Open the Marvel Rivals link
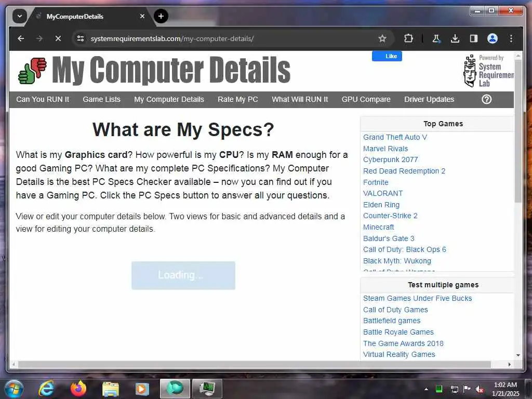The width and height of the screenshot is (532, 399). coord(385,149)
